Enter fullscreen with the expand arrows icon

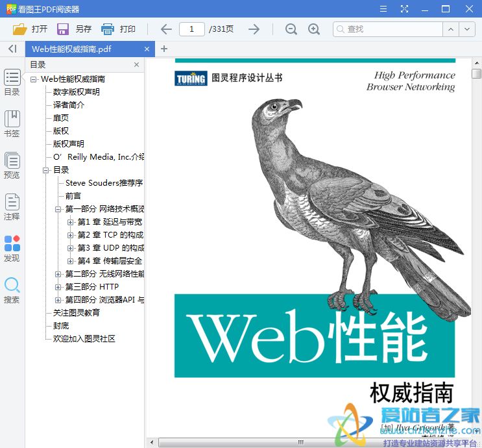(404, 8)
